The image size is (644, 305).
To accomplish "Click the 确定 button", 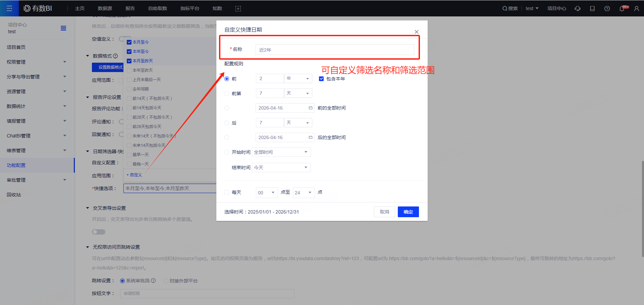I will 408,212.
